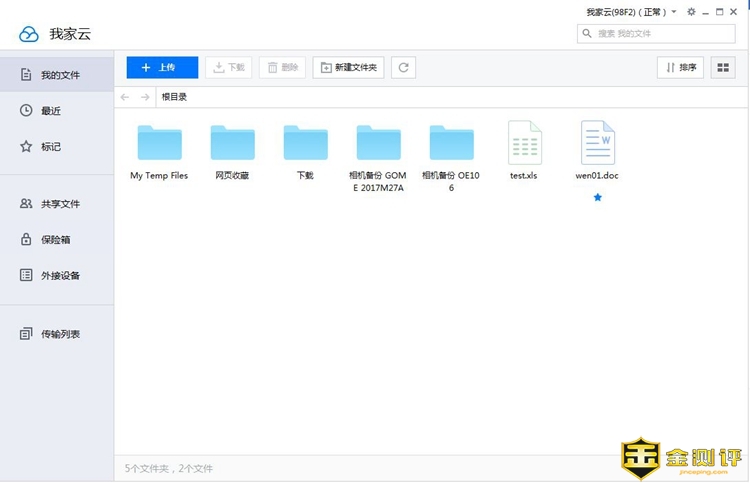Click the refresh icon in toolbar
Image resolution: width=750 pixels, height=483 pixels.
tap(403, 67)
